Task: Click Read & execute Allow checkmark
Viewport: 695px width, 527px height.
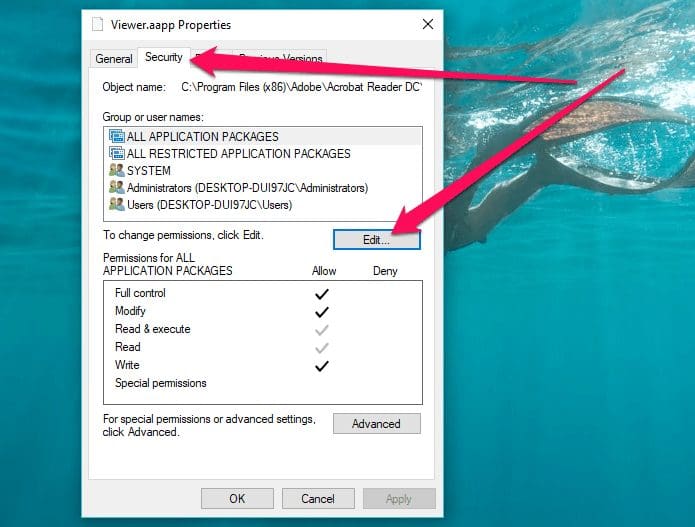Action: pos(322,330)
